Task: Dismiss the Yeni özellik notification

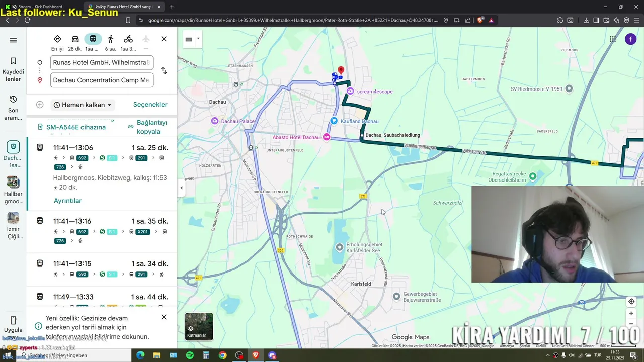Action: coord(164,317)
